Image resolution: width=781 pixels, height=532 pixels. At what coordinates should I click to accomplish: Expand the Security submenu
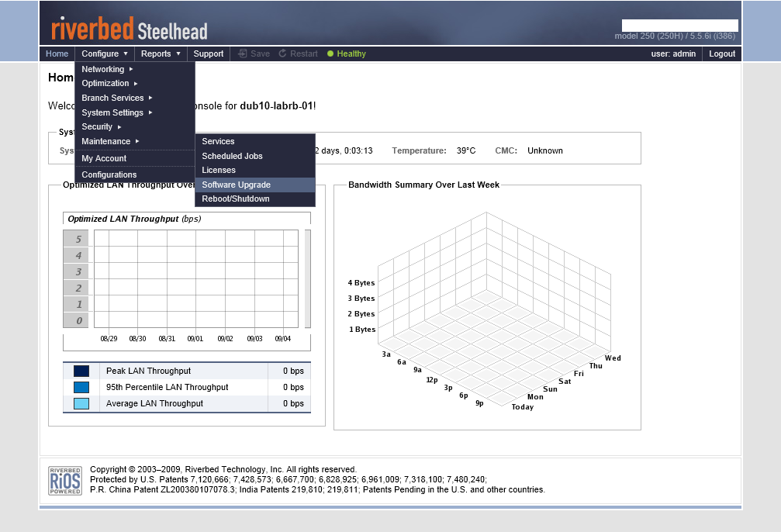135,127
